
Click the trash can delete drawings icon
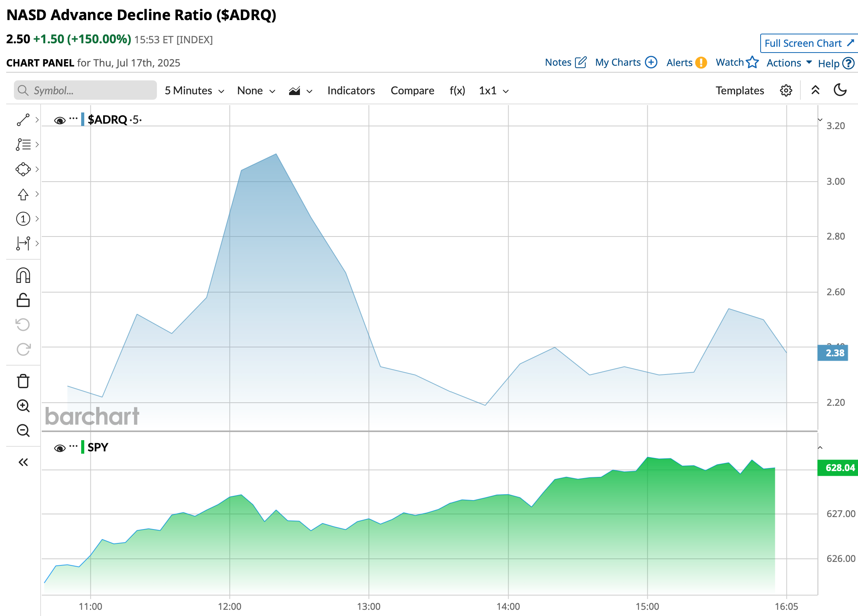(23, 381)
